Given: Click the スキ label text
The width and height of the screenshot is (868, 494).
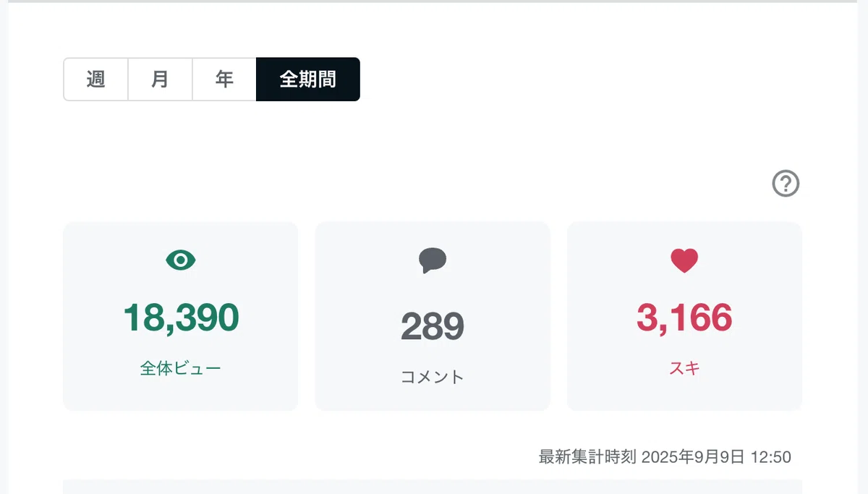Looking at the screenshot, I should (x=684, y=368).
